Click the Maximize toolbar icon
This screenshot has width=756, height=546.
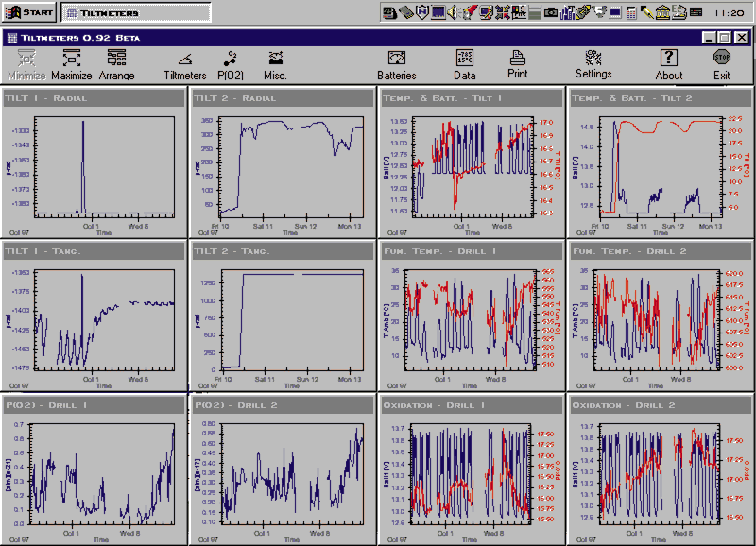72,64
